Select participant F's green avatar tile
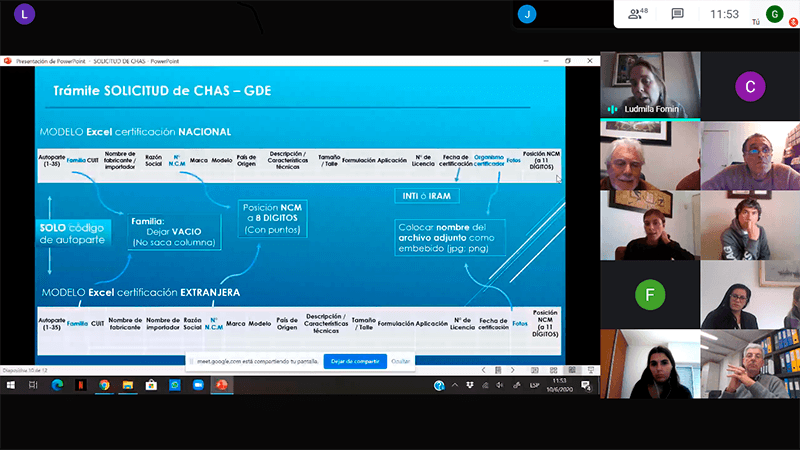Viewport: 800px width, 450px height. click(x=650, y=294)
